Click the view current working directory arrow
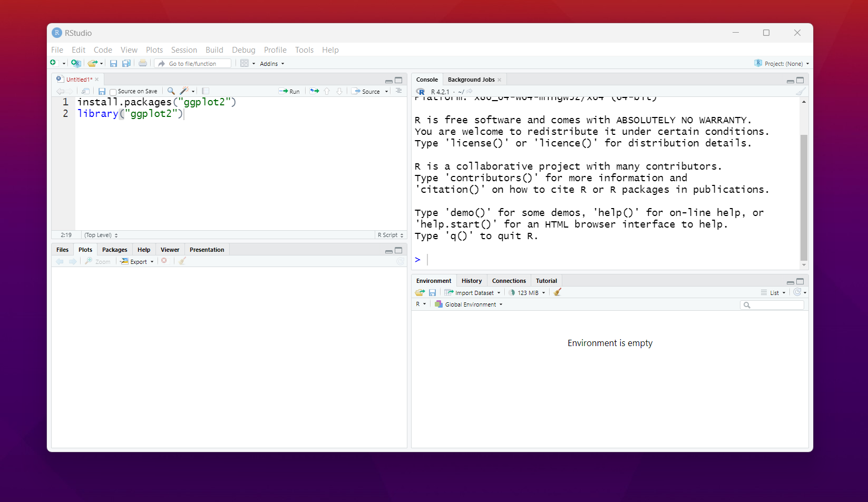868x502 pixels. [x=470, y=92]
